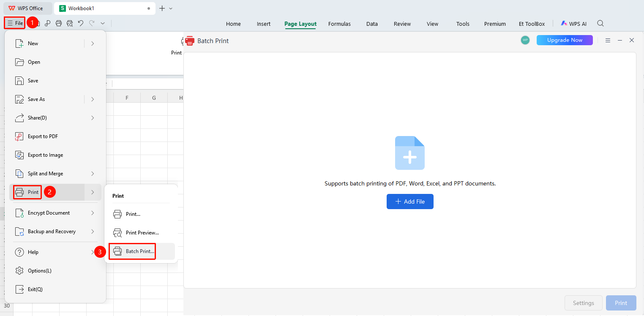Click the Settings button in Batch Print

584,303
